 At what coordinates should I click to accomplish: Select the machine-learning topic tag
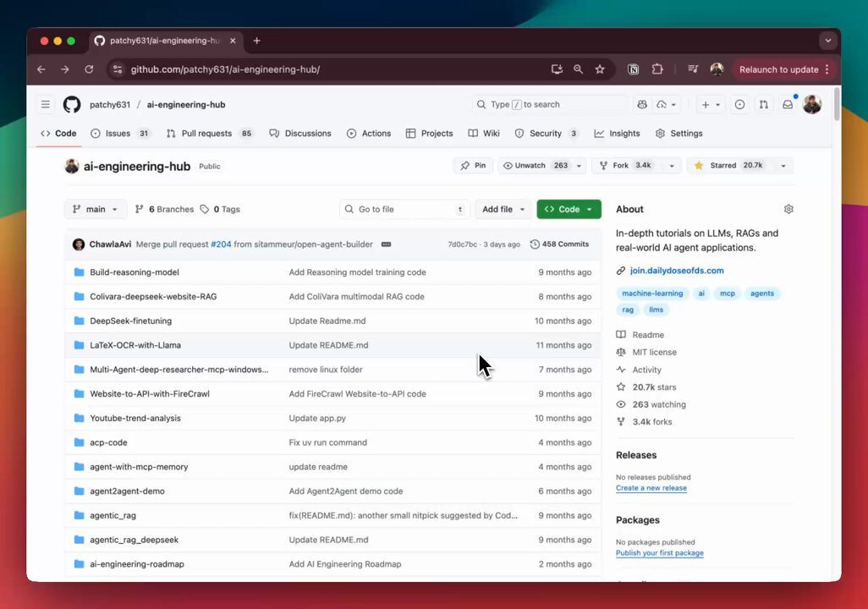(x=652, y=294)
